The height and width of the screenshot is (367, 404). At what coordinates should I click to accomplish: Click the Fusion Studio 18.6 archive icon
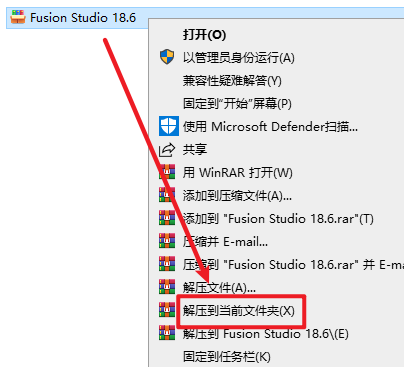(18, 17)
